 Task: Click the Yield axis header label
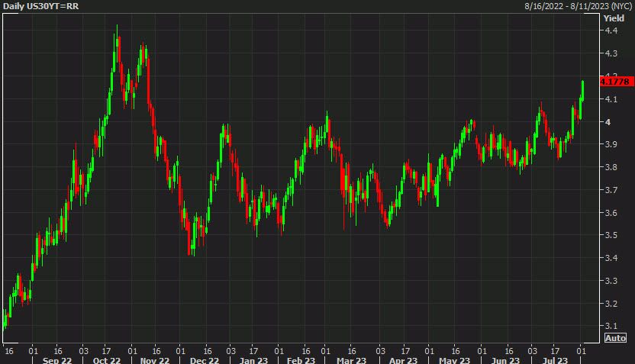[614, 18]
